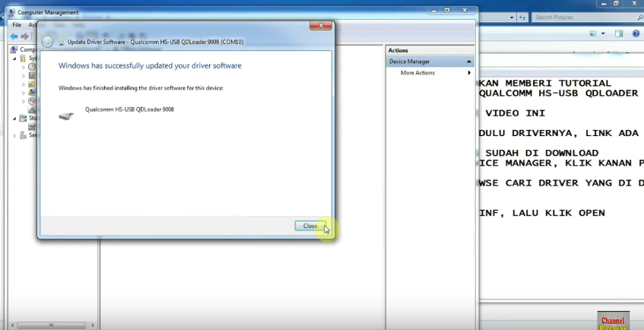This screenshot has height=330, width=644.
Task: Click the Change your view icon
Action: [592, 33]
